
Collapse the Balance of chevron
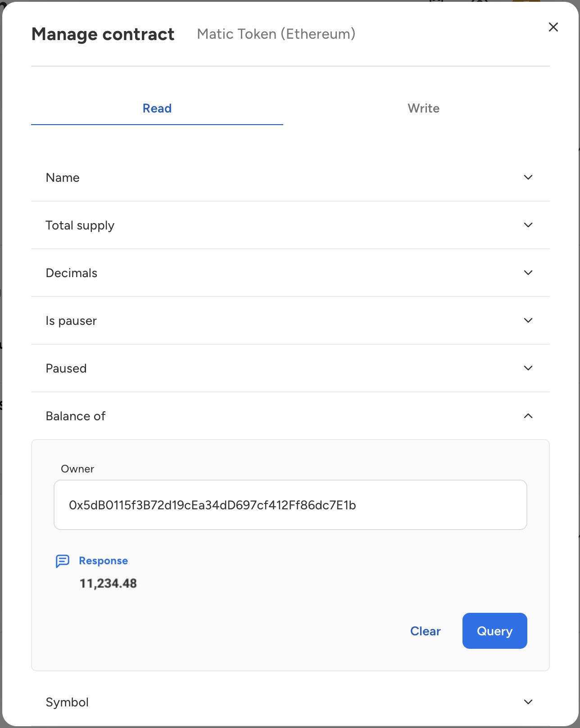coord(528,416)
